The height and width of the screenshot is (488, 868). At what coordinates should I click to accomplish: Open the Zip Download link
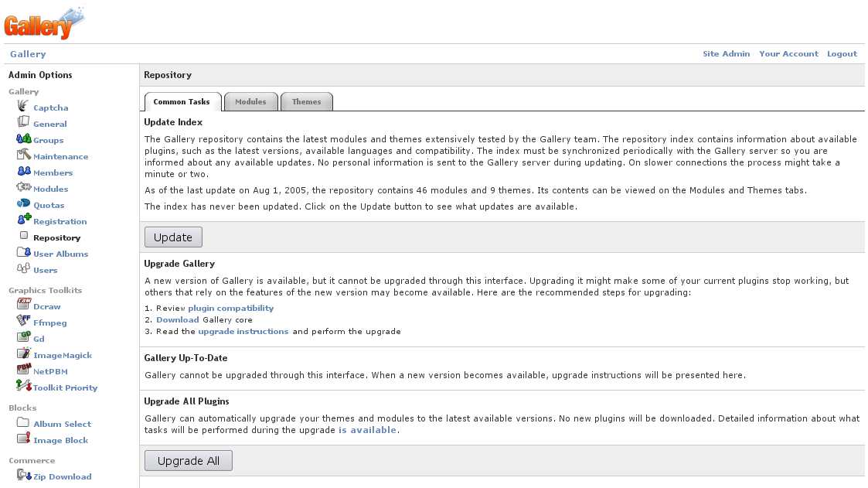[63, 477]
